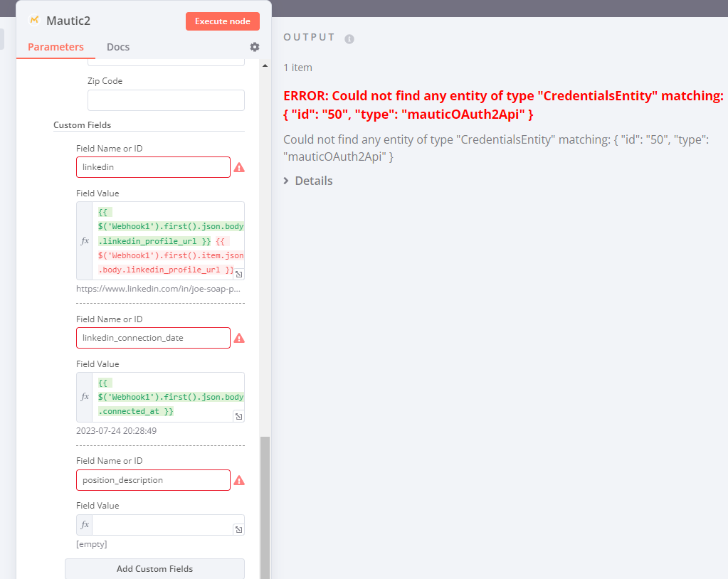
Task: Click the linkedin_profile_url expression field
Action: [x=168, y=241]
